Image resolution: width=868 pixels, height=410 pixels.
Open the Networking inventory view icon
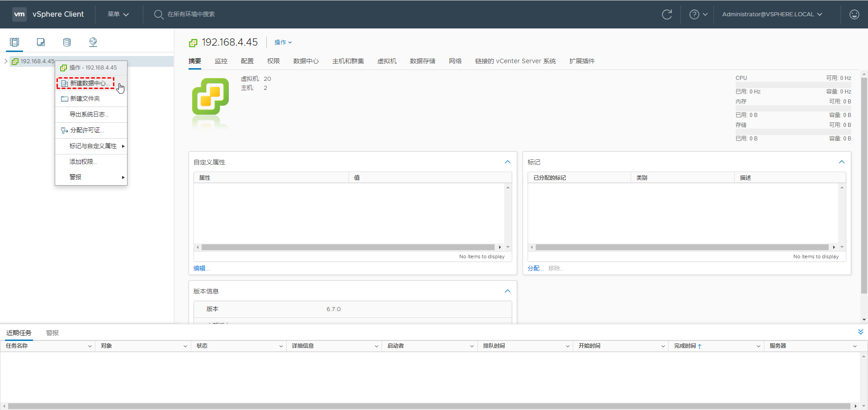point(93,42)
